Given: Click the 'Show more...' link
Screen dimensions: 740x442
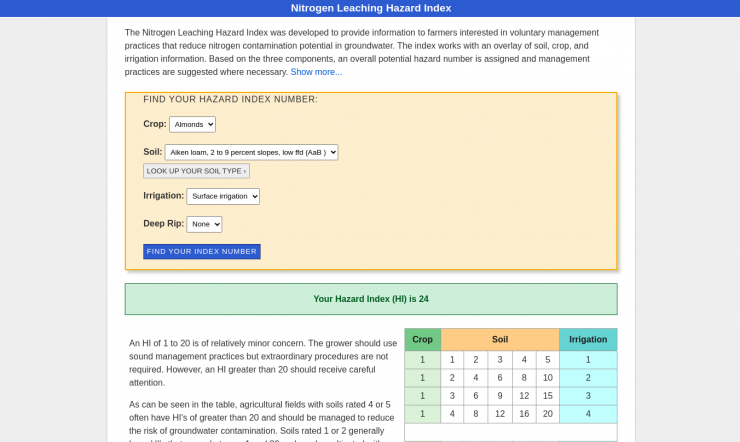Looking at the screenshot, I should pos(316,72).
